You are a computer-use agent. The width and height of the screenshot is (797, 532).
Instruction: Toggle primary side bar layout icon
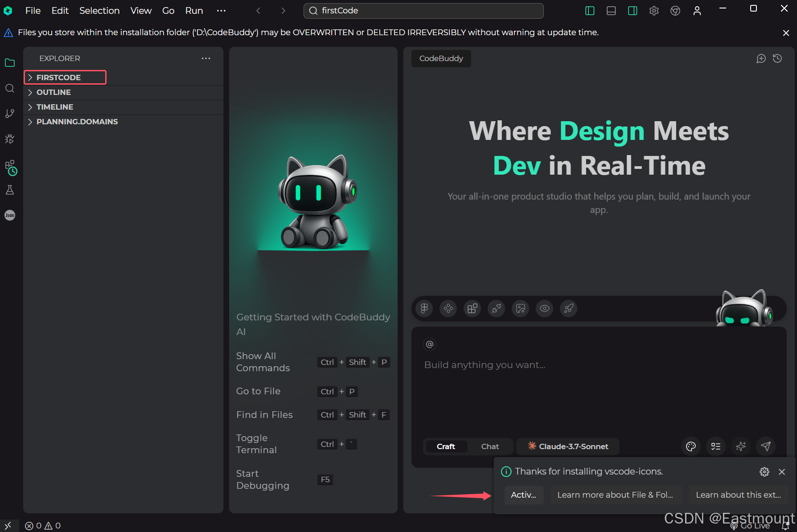[x=590, y=11]
